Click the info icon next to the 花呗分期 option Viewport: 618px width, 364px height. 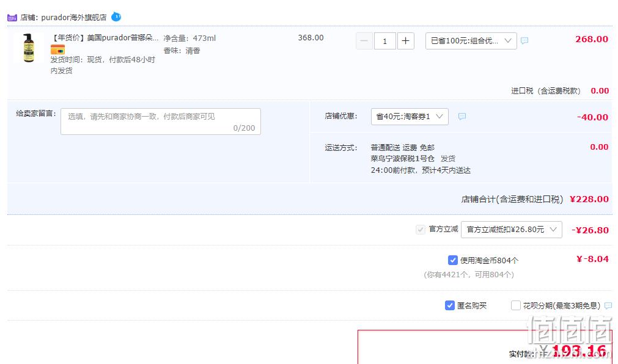608,306
